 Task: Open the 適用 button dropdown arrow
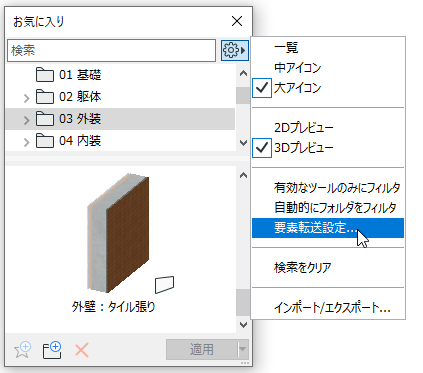[x=243, y=349]
